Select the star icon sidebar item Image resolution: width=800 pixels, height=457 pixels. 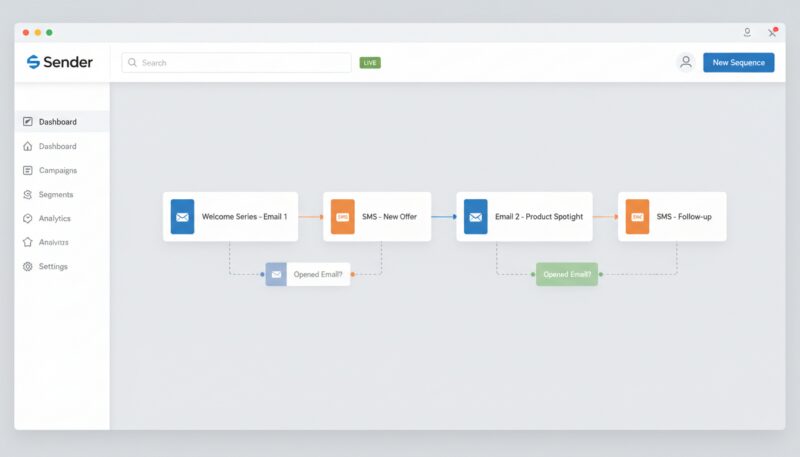coord(28,242)
